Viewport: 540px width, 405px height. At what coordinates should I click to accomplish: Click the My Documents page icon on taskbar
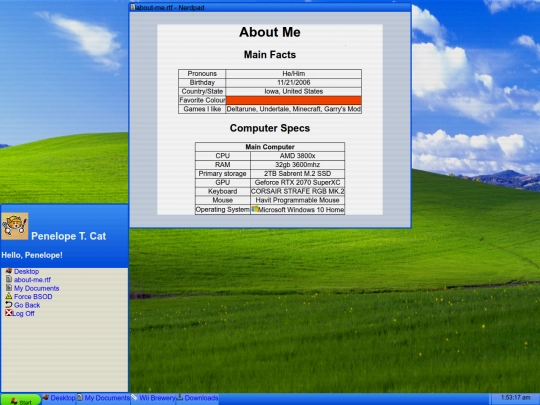coord(80,397)
